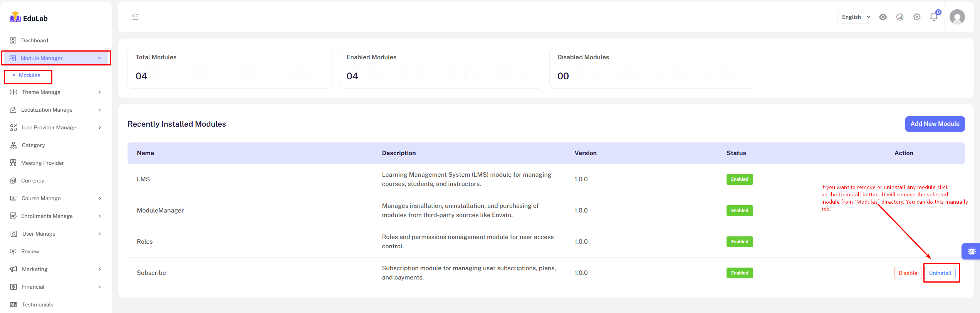
Task: Open Dashboard from sidebar
Action: [x=35, y=40]
